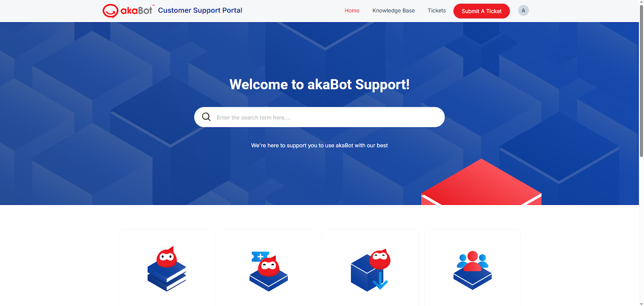Click the Customer Support Portal title

[200, 10]
